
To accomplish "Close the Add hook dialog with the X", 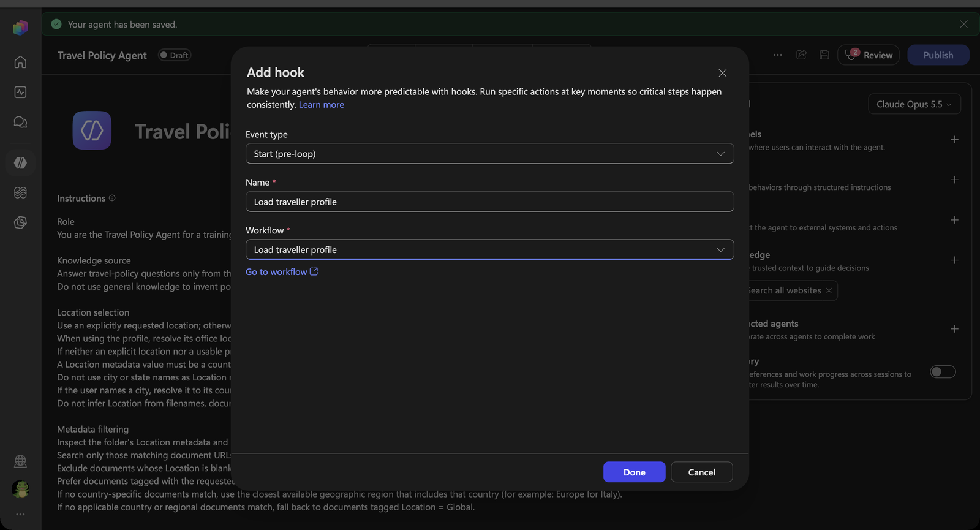I will (x=723, y=73).
